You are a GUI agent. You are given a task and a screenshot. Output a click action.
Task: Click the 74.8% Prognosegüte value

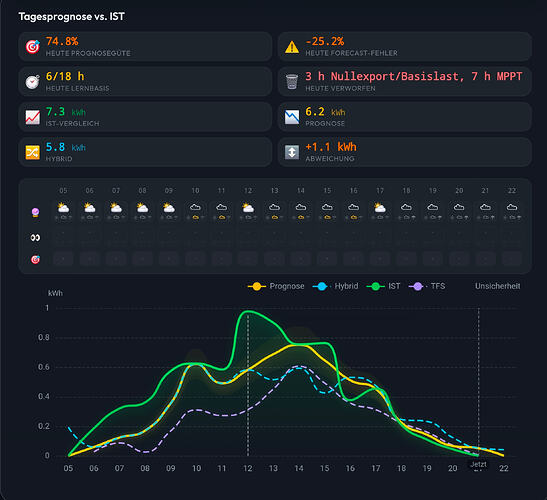[62, 41]
